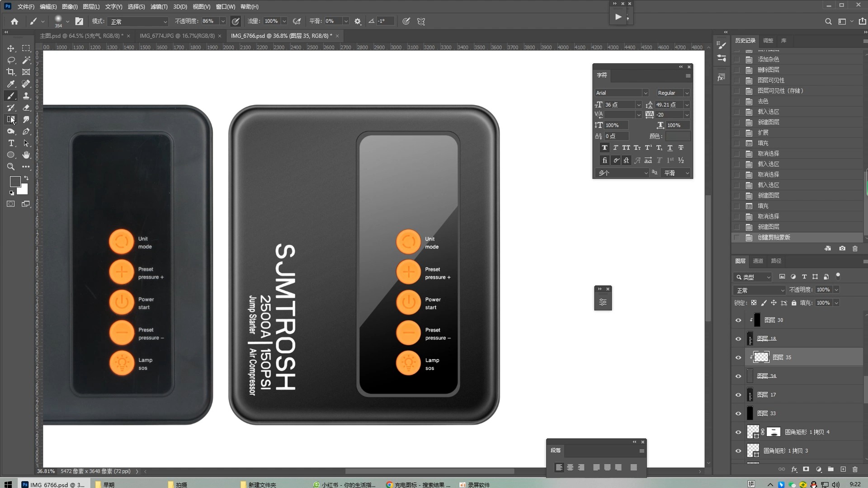Create a new layer in Layers panel
868x488 pixels.
pyautogui.click(x=843, y=469)
